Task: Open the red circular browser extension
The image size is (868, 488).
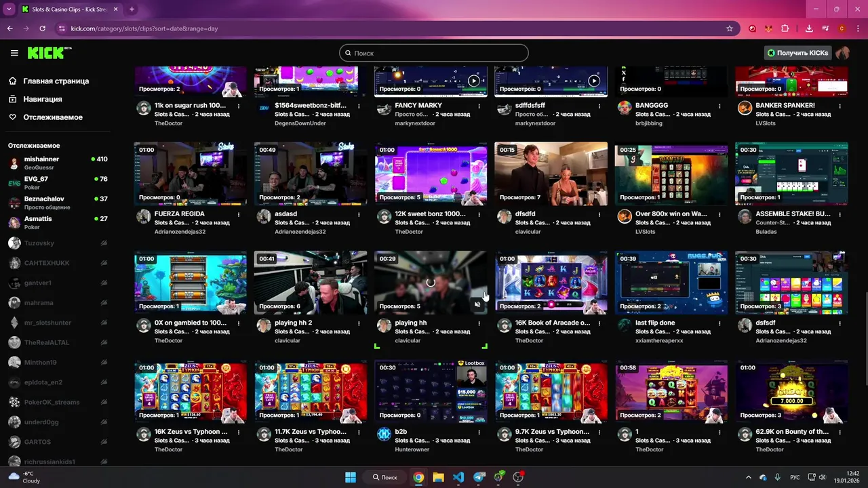Action: [x=752, y=28]
